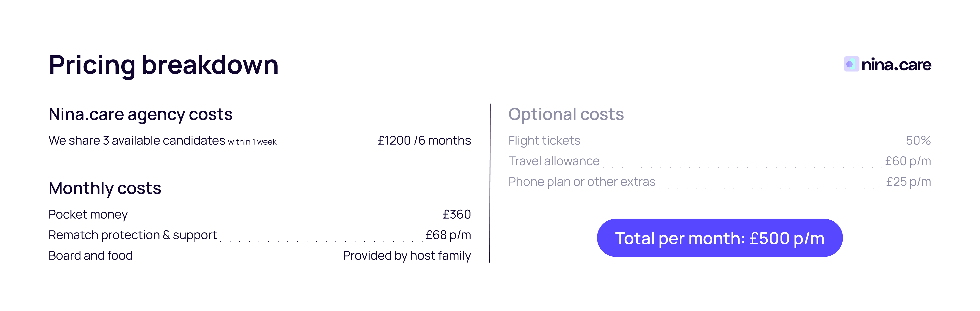This screenshot has width=980, height=311.
Task: Click the £360 pocket money amount
Action: click(x=457, y=214)
